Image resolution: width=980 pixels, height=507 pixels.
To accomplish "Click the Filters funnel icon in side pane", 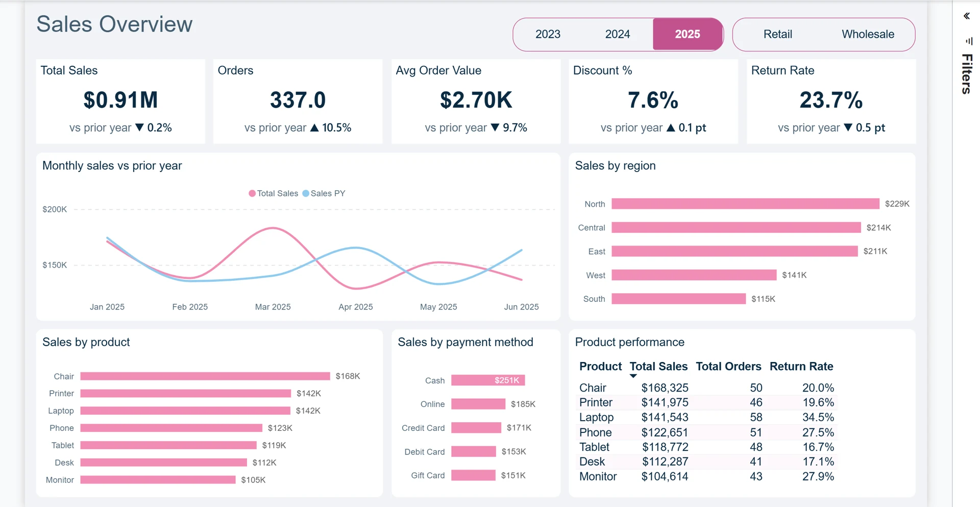I will click(968, 41).
